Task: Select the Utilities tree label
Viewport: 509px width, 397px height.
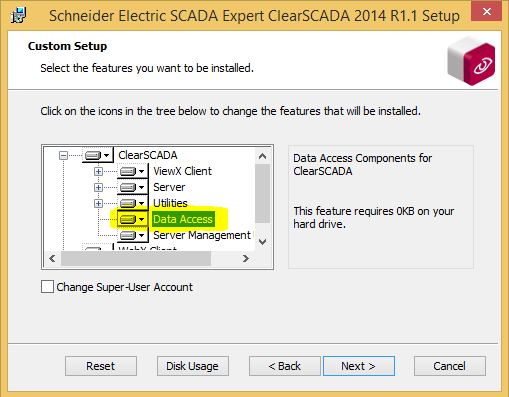Action: click(x=170, y=203)
